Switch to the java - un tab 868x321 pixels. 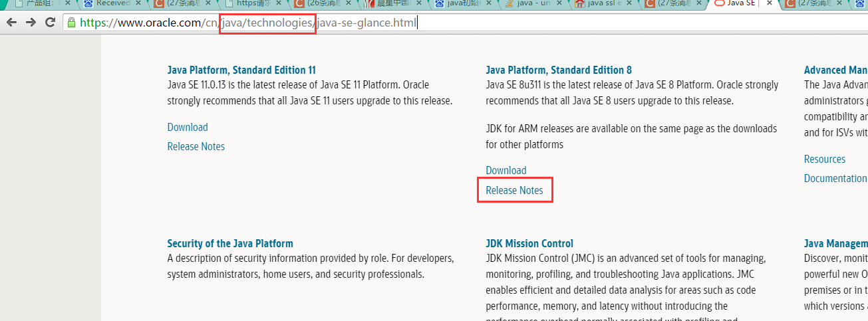pos(534,3)
